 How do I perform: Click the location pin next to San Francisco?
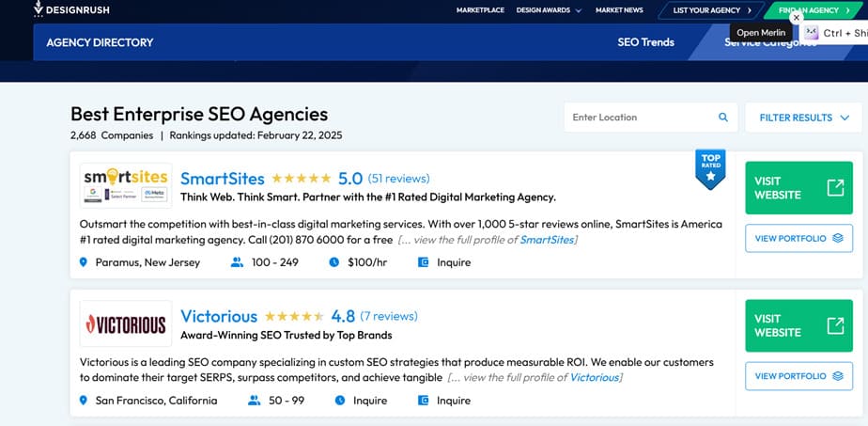84,400
